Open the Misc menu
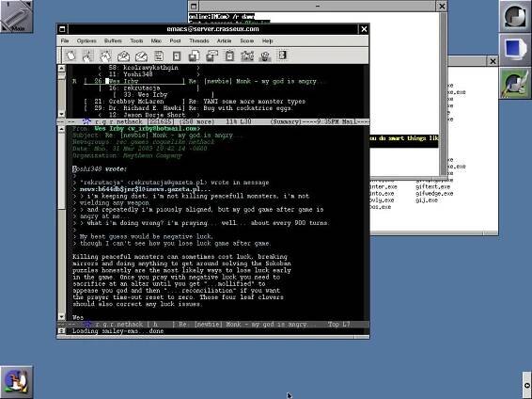The image size is (532, 399). tap(156, 40)
